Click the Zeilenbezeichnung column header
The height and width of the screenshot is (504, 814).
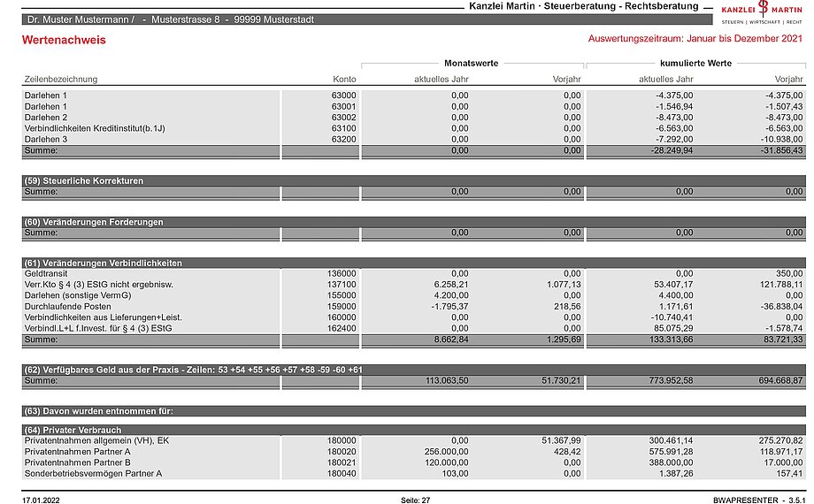pos(61,80)
